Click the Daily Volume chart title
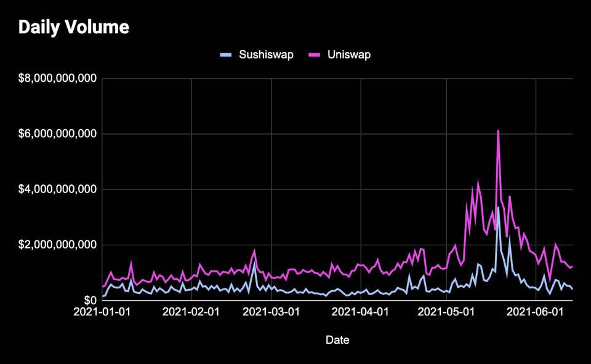The width and height of the screenshot is (591, 364). pyautogui.click(x=74, y=27)
